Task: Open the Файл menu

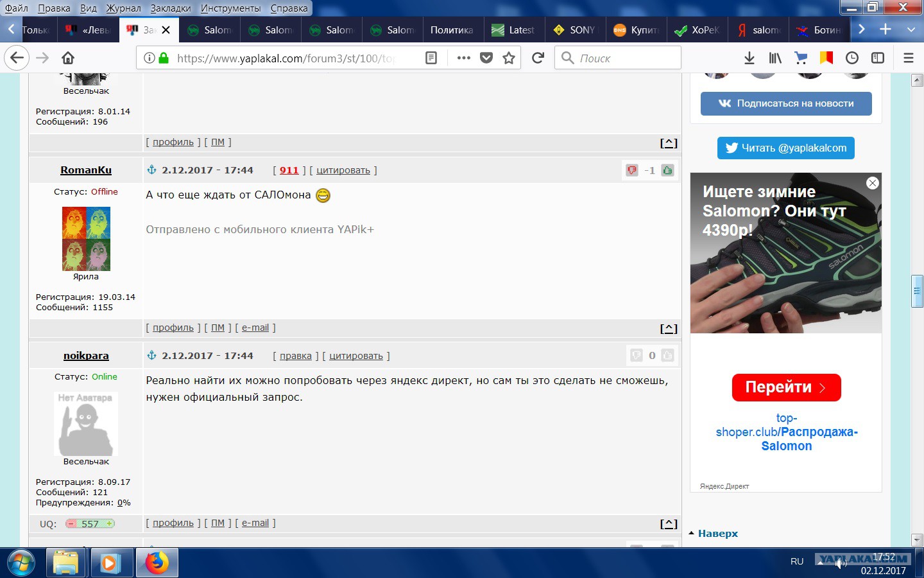Action: [17, 8]
